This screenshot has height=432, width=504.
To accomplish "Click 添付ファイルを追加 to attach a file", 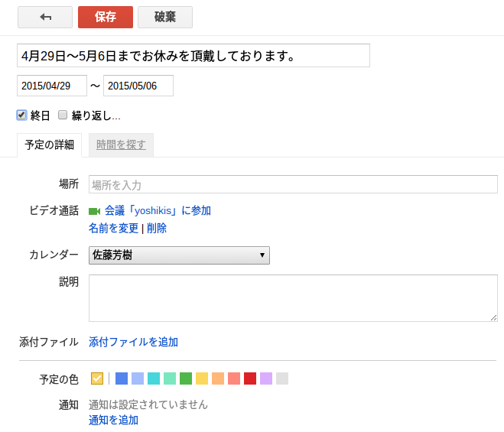I will (x=133, y=342).
